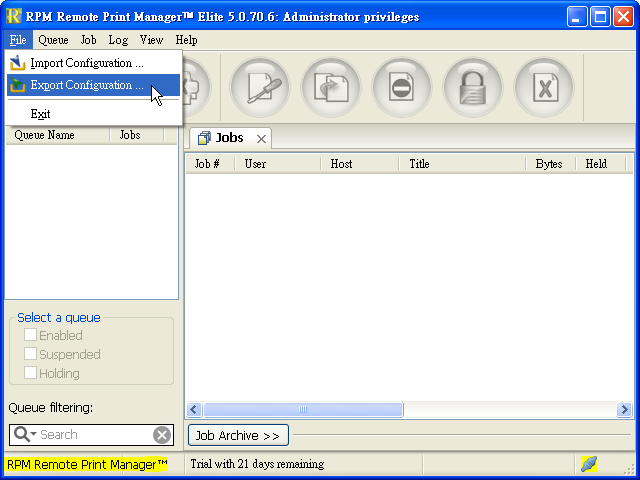The height and width of the screenshot is (480, 640).
Task: Open the Log menu
Action: point(118,40)
